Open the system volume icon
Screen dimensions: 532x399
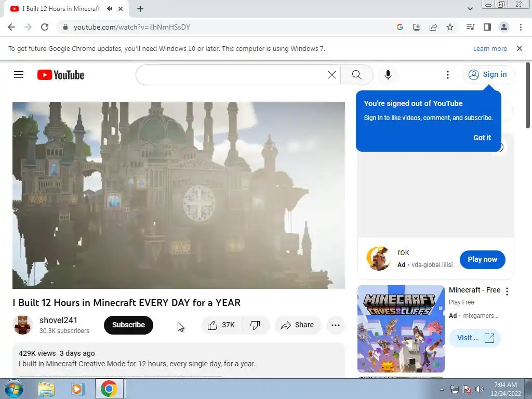pyautogui.click(x=479, y=389)
